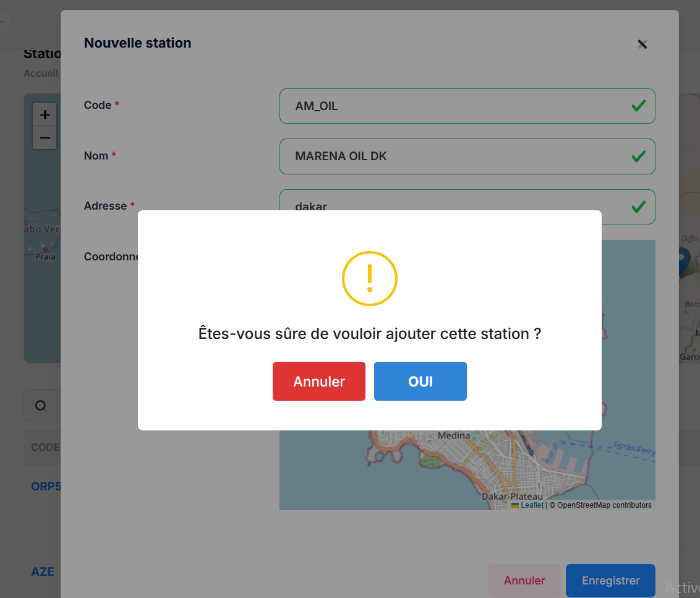Close the Nouvelle station dialog with X
Image resolution: width=700 pixels, height=598 pixels.
tap(642, 44)
